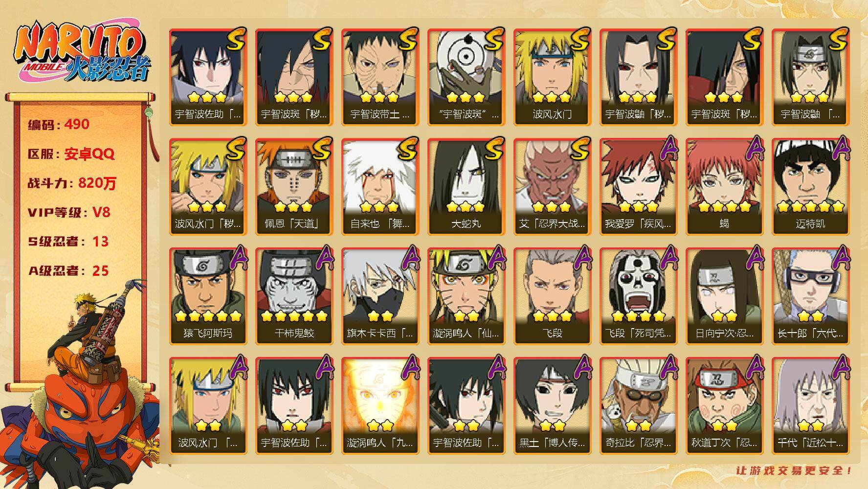Click the 区服 安卓QQ server text
Image resolution: width=868 pixels, height=489 pixels.
pyautogui.click(x=71, y=154)
